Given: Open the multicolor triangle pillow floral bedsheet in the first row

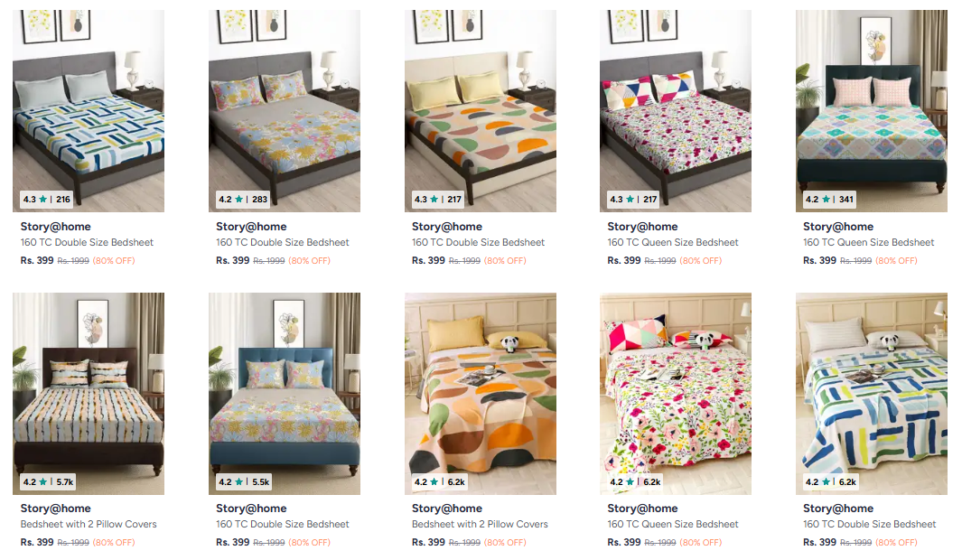Looking at the screenshot, I should pos(676,111).
